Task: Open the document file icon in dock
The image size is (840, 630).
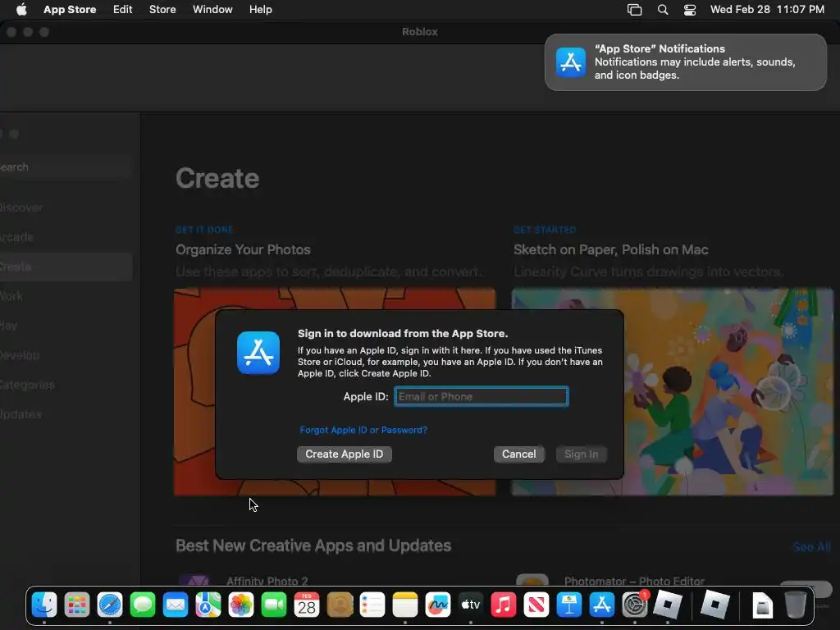Action: click(762, 605)
